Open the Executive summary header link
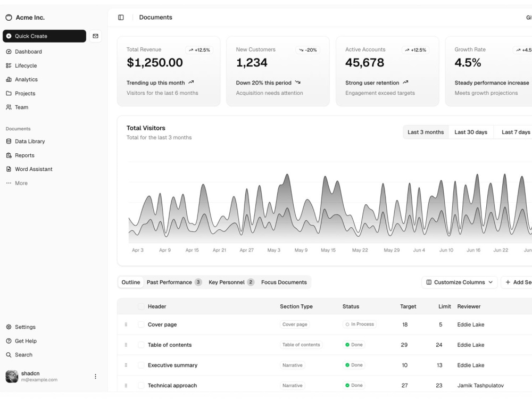Viewport: 532px width, 399px height. pyautogui.click(x=172, y=365)
